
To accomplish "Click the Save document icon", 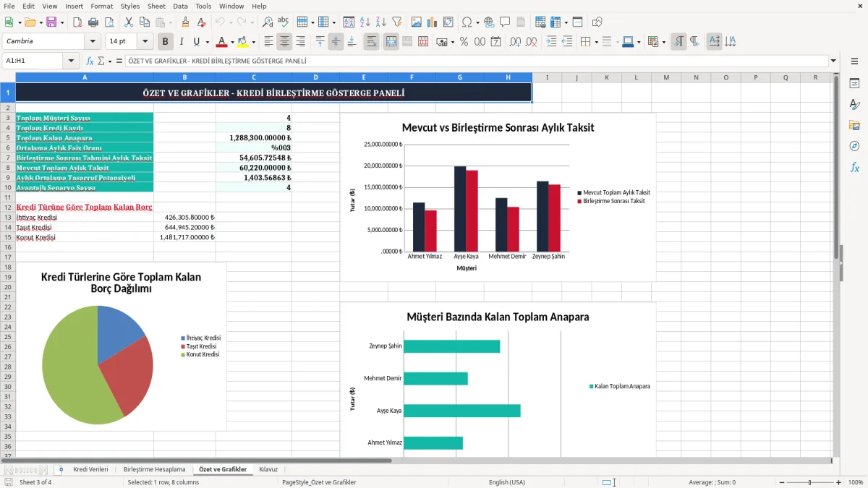I will 51,22.
